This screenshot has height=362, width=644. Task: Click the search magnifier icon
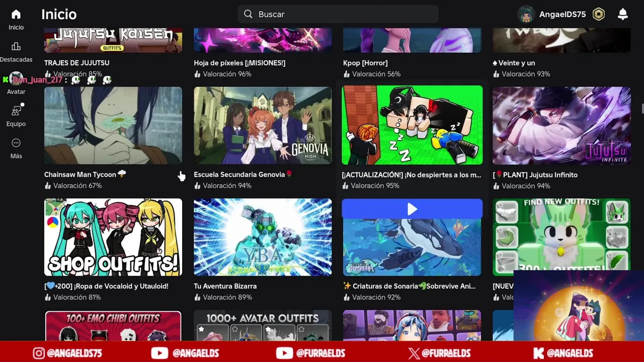[x=248, y=14]
